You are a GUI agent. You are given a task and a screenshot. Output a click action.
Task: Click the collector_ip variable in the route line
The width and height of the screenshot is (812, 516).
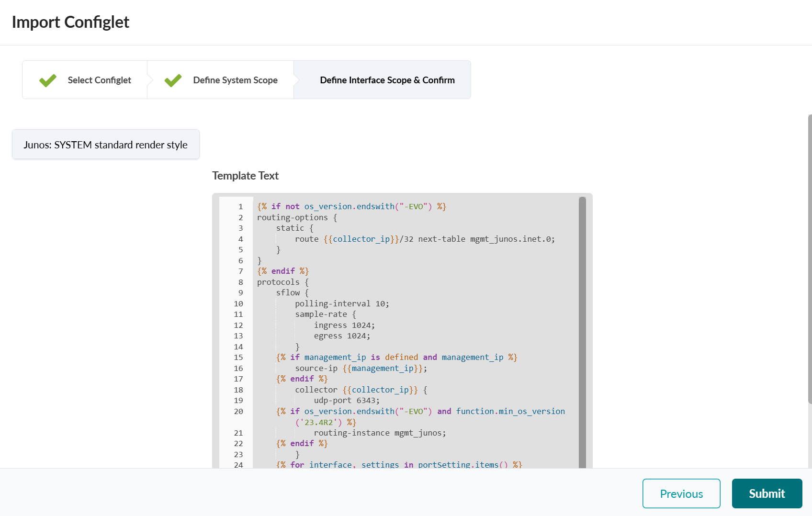361,239
